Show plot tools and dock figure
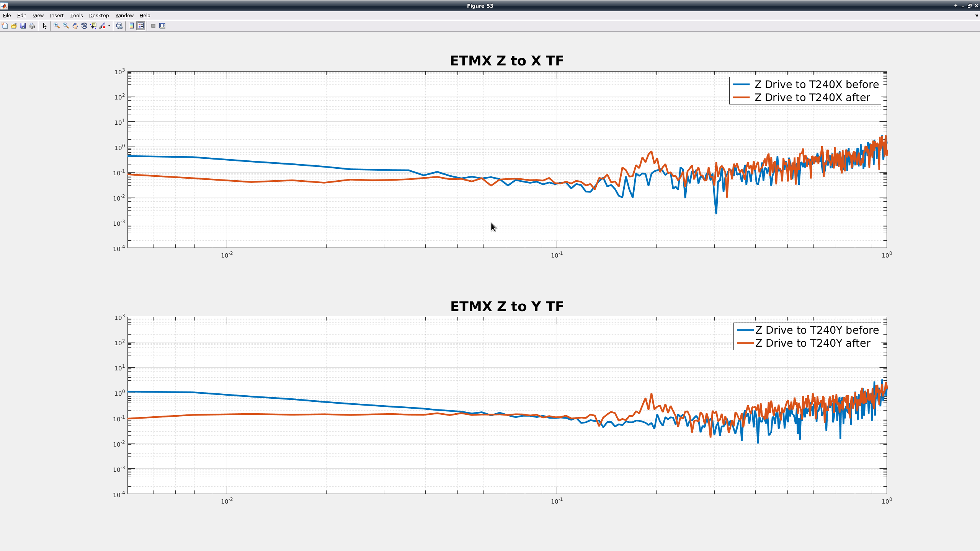The height and width of the screenshot is (551, 980). point(162,26)
